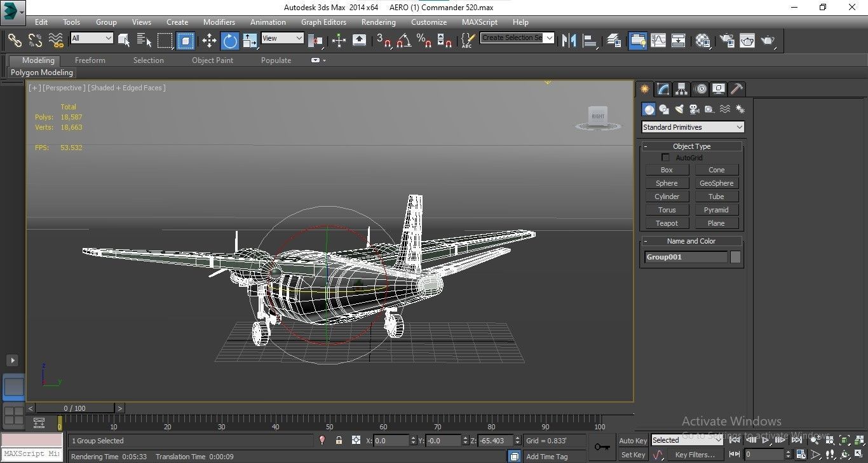The height and width of the screenshot is (463, 868).
Task: Choose the Rectangular Selection Region tool
Action: (165, 41)
